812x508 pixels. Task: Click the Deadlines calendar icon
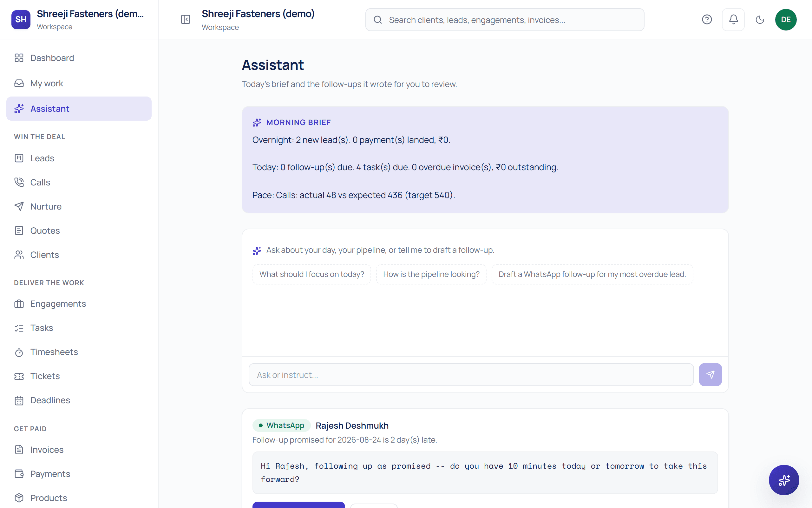tap(19, 400)
